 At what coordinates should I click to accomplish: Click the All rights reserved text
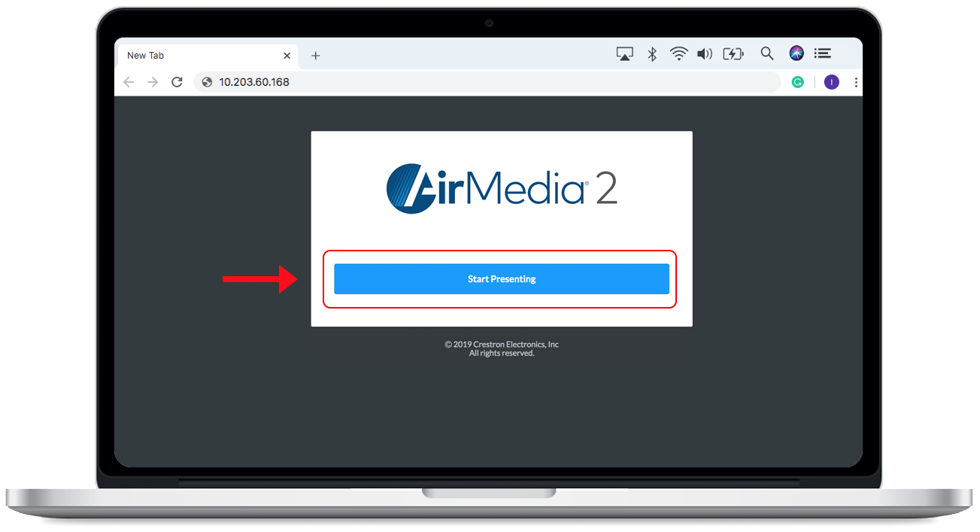[x=502, y=354]
